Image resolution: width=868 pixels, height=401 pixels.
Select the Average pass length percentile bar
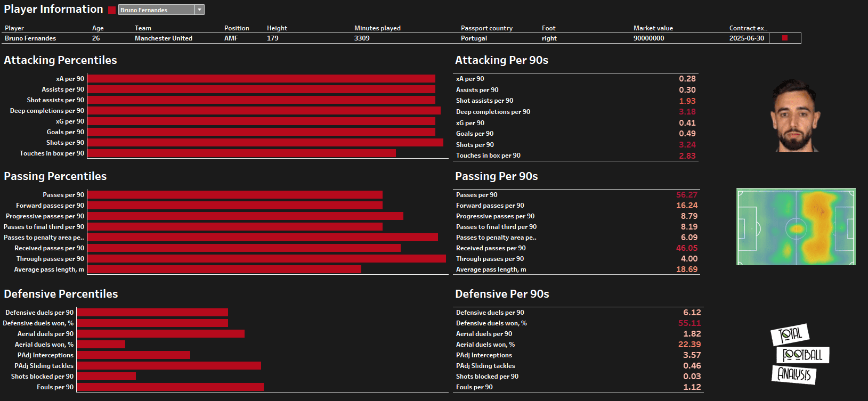click(x=224, y=269)
